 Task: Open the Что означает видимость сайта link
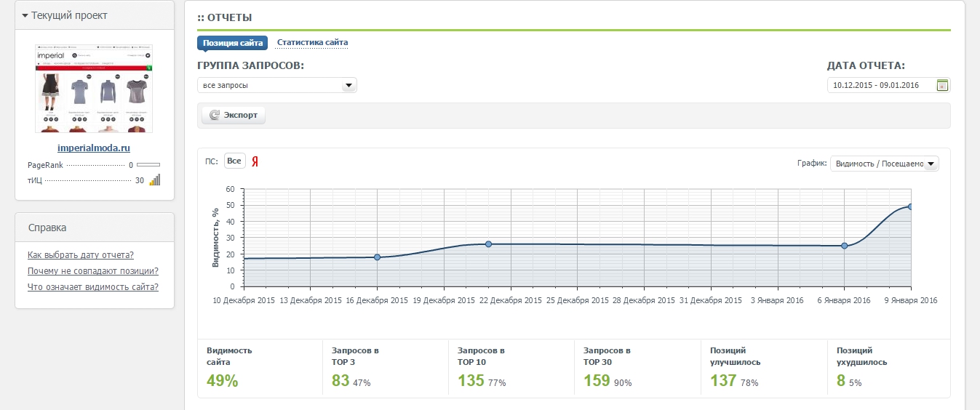93,287
